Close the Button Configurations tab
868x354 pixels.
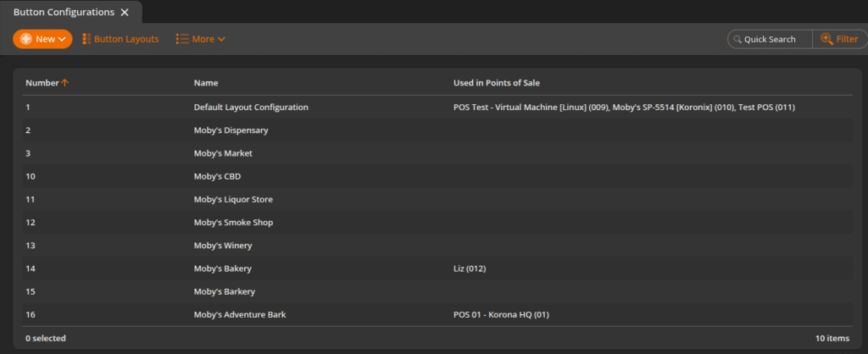pos(125,12)
